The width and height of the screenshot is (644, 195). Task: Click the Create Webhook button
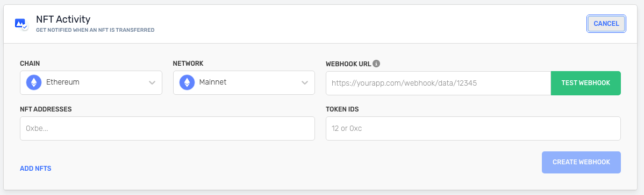[x=581, y=162]
